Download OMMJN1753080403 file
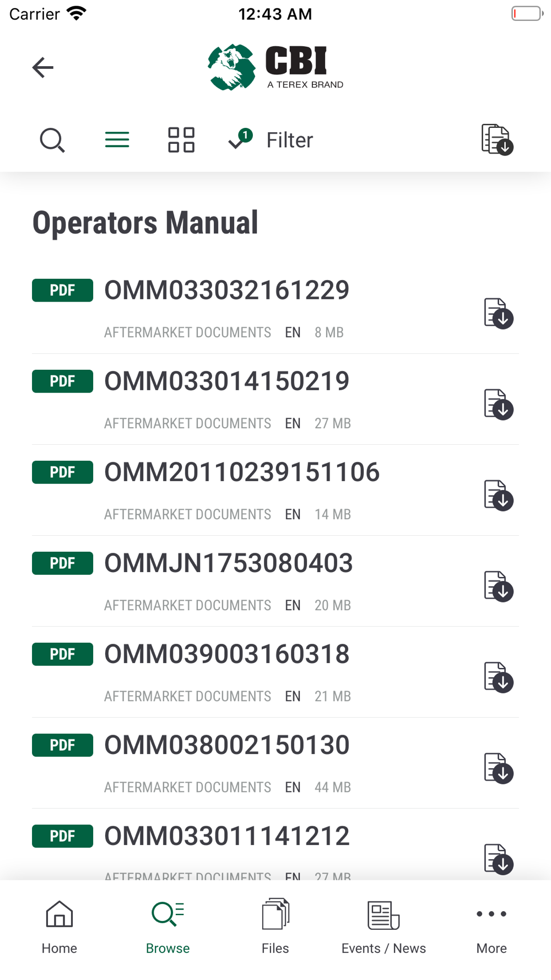 click(x=499, y=586)
